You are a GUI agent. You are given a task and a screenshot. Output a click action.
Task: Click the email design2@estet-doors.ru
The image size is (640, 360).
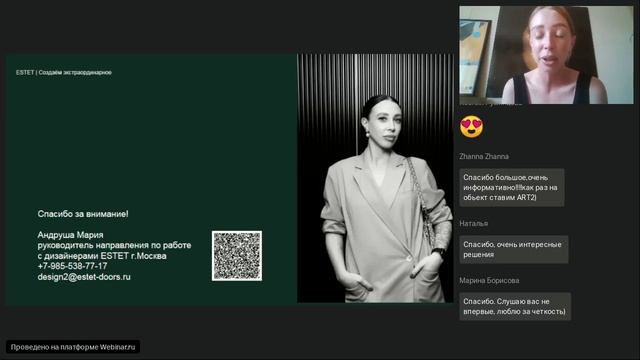(x=84, y=277)
